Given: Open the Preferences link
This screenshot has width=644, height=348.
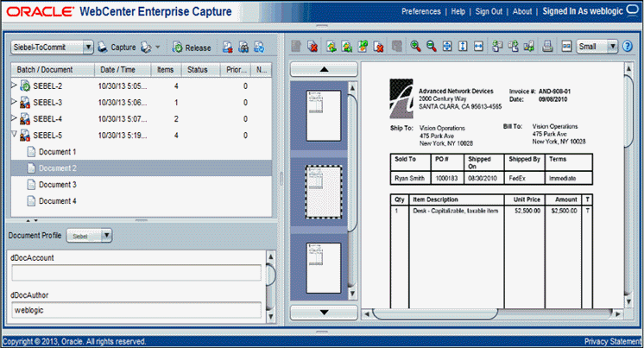Looking at the screenshot, I should [421, 11].
